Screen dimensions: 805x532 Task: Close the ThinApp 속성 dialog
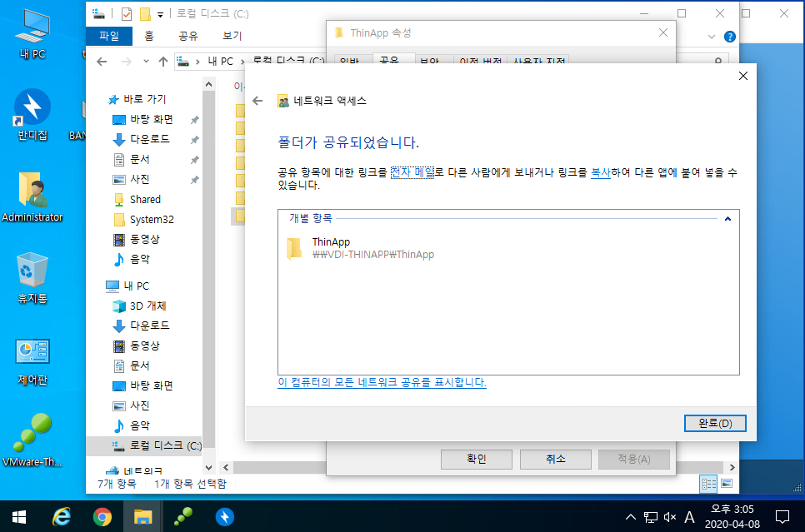pyautogui.click(x=663, y=32)
